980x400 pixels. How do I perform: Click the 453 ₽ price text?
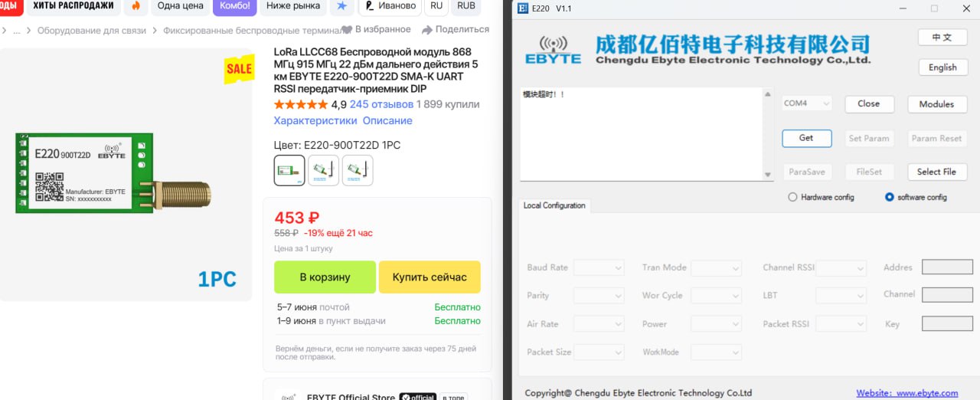(x=296, y=218)
